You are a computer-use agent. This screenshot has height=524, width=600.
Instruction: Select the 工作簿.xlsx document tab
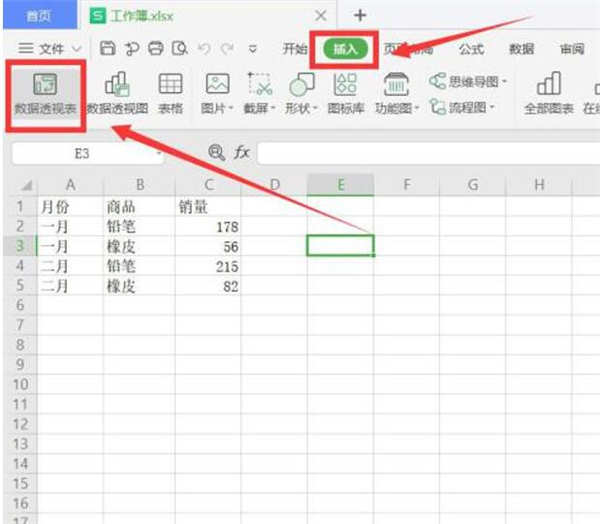point(207,16)
